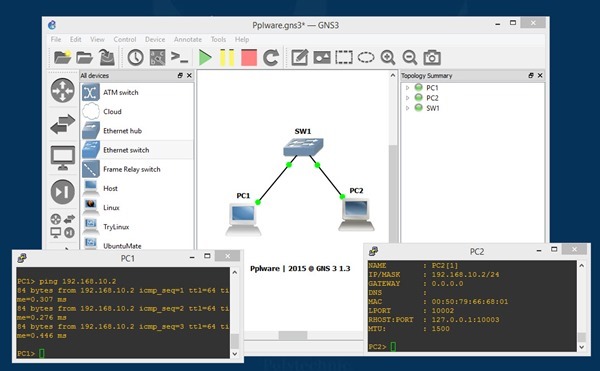Open the Annotate menu
Viewport: 600px width, 371px height.
point(188,39)
